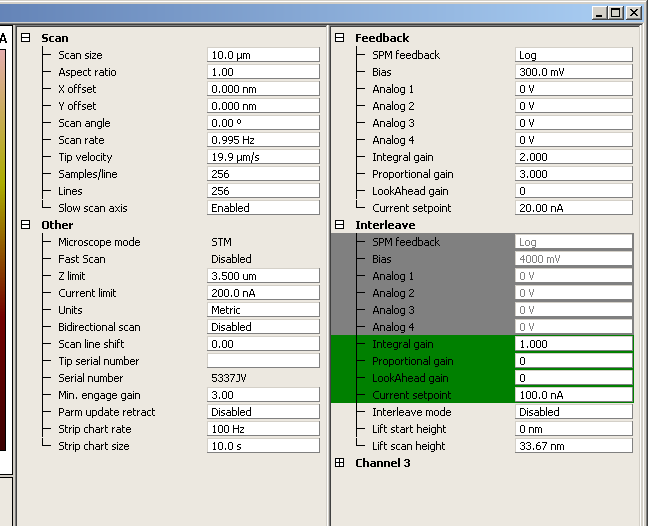Select the Fast Scan Disabled value
The height and width of the screenshot is (526, 648).
(231, 259)
